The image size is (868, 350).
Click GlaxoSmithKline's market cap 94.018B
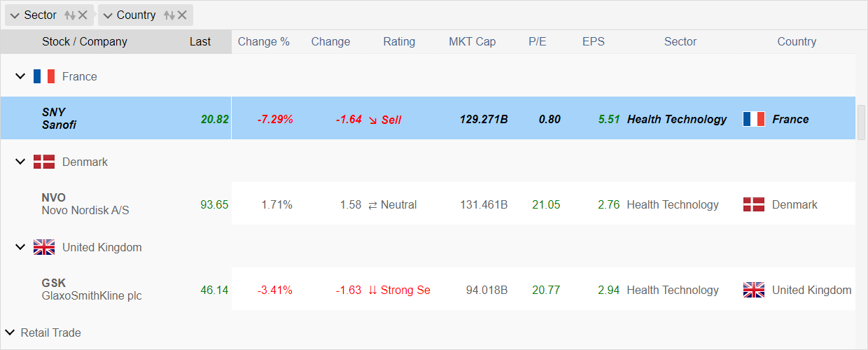point(487,290)
